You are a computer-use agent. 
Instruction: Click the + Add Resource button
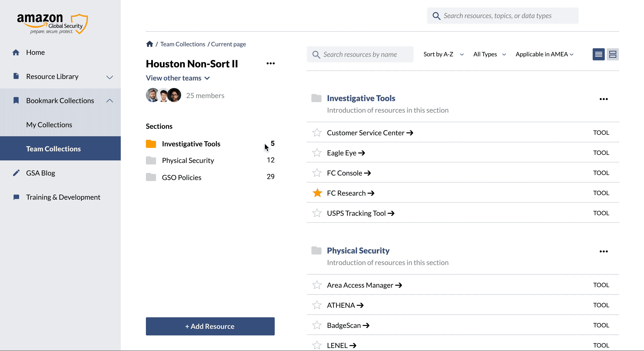[x=210, y=326]
